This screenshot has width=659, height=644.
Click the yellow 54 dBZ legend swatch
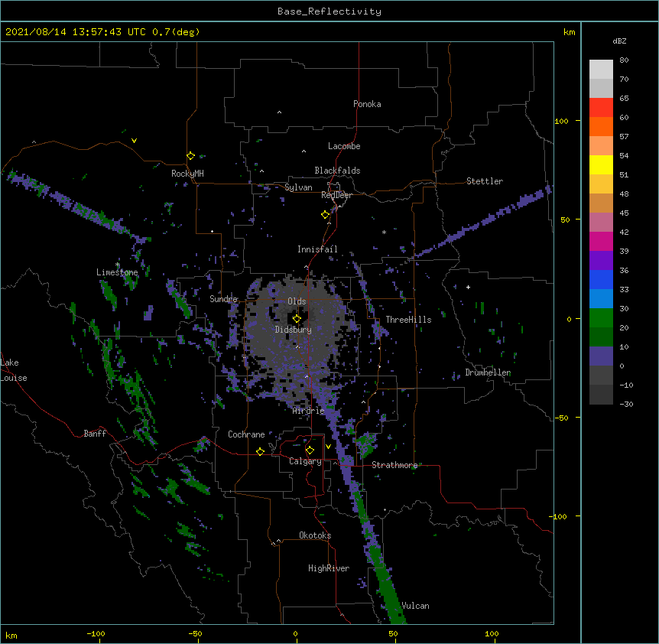point(601,164)
